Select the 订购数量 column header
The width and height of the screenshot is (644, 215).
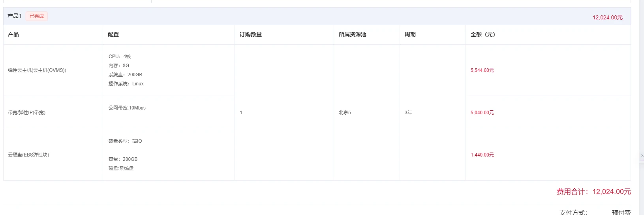(251, 35)
